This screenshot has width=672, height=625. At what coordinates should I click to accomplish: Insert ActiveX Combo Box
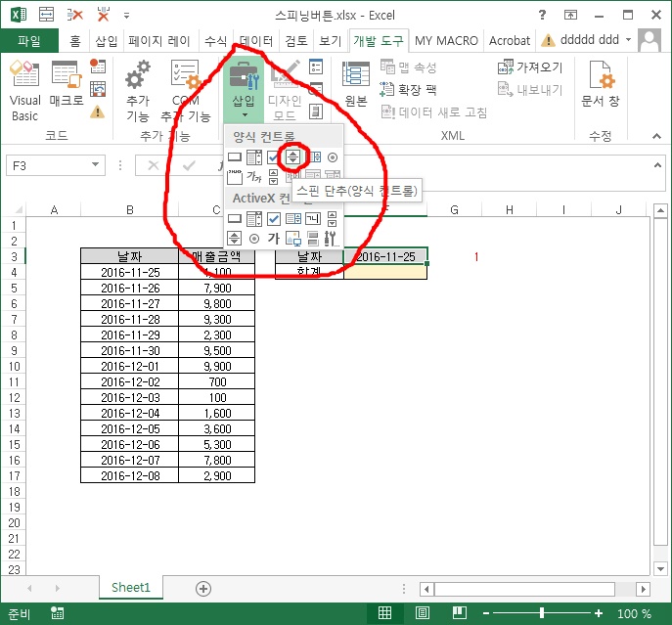254,219
